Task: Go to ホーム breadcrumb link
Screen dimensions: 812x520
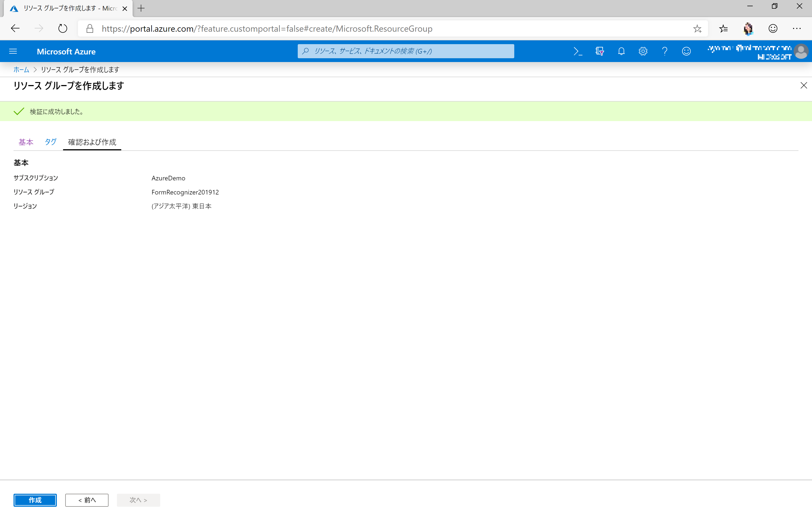Action: [21, 70]
